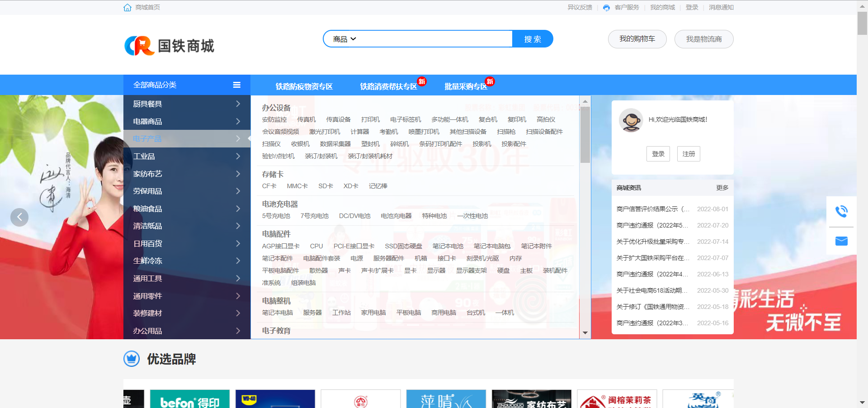Click the mail envelope icon on right sidebar

click(x=841, y=241)
